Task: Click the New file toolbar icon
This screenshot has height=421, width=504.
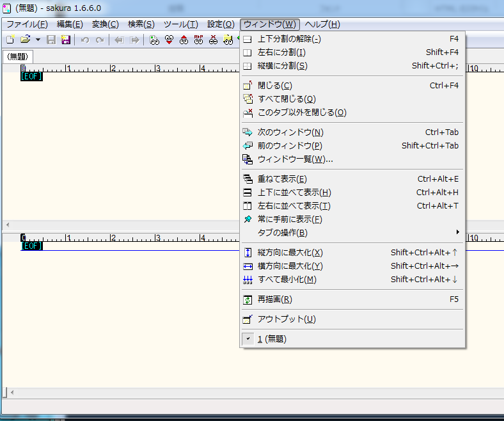Action: pos(10,40)
